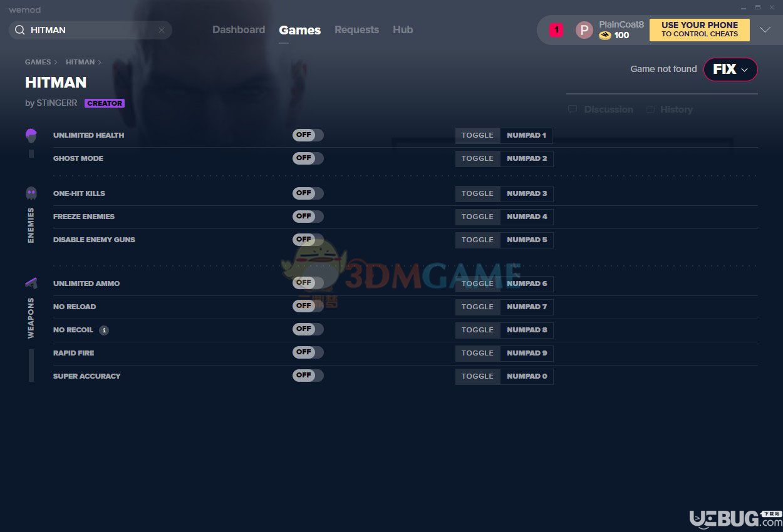Viewport: 783px width, 532px height.
Task: Show the No Recoil info icon
Action: tap(104, 330)
